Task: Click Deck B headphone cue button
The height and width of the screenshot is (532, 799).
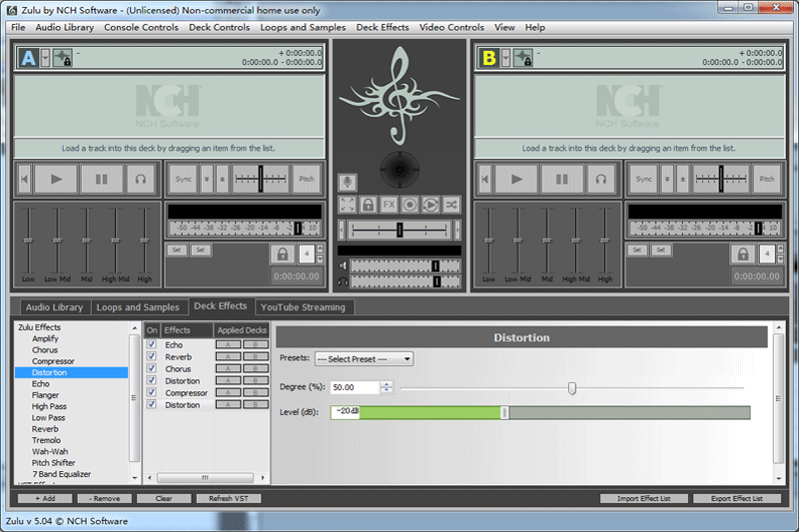Action: (x=601, y=180)
